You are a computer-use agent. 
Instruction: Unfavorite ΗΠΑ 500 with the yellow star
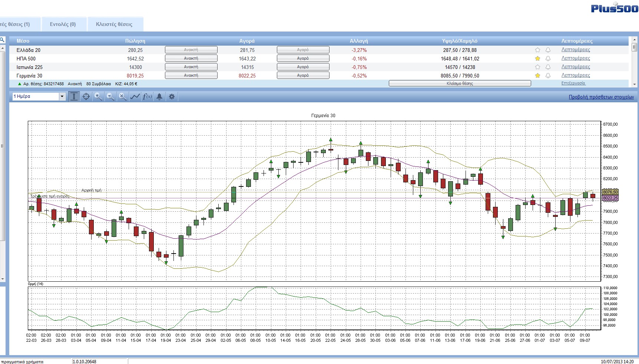[537, 59]
